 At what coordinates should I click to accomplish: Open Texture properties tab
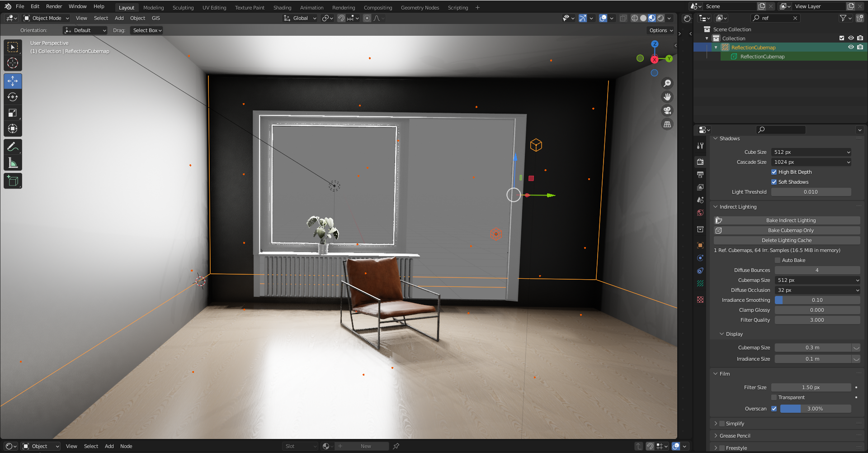(x=700, y=300)
